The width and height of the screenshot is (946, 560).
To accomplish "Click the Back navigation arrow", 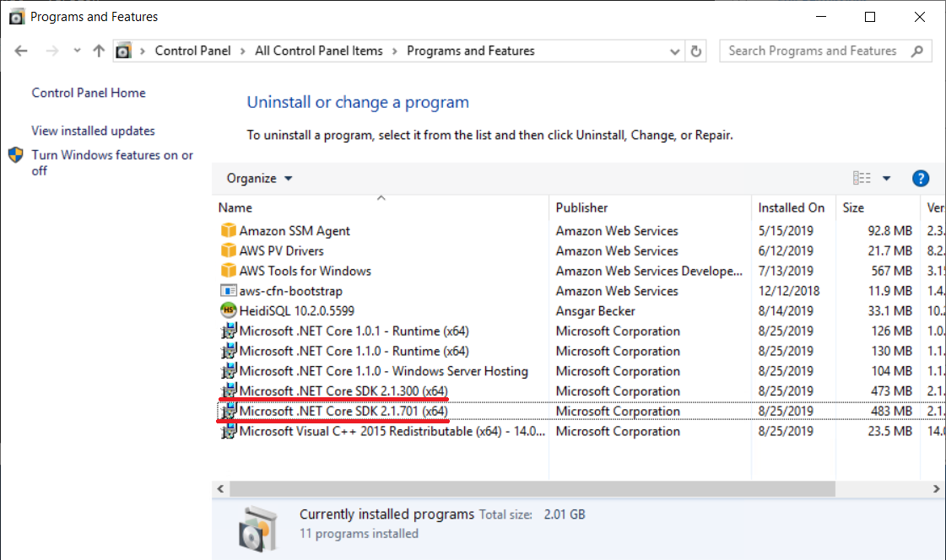I will 21,51.
